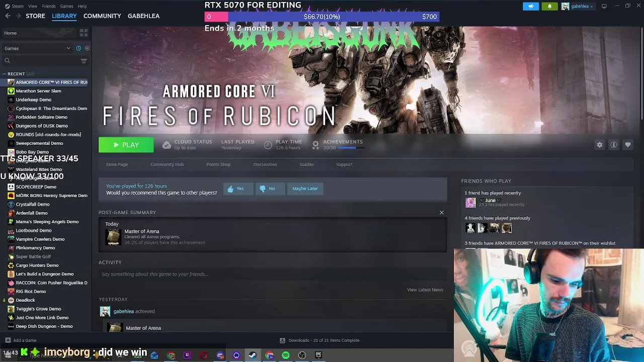The image size is (644, 362).
Task: Open the notifications bell
Action: (x=549, y=6)
